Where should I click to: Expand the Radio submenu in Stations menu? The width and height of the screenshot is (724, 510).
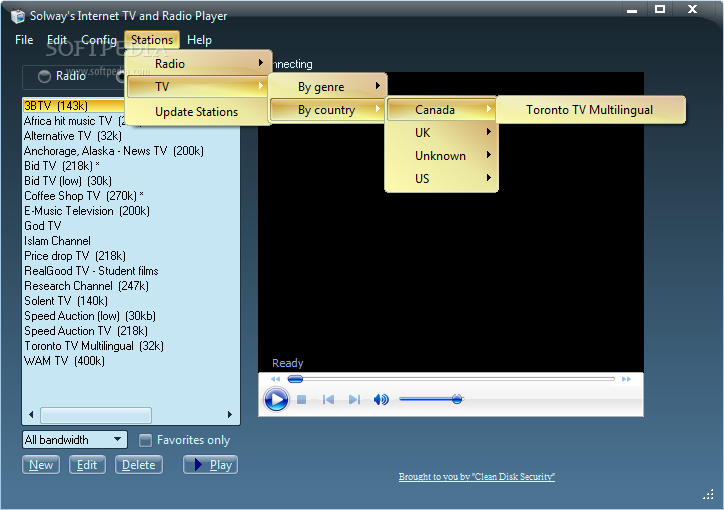point(199,63)
